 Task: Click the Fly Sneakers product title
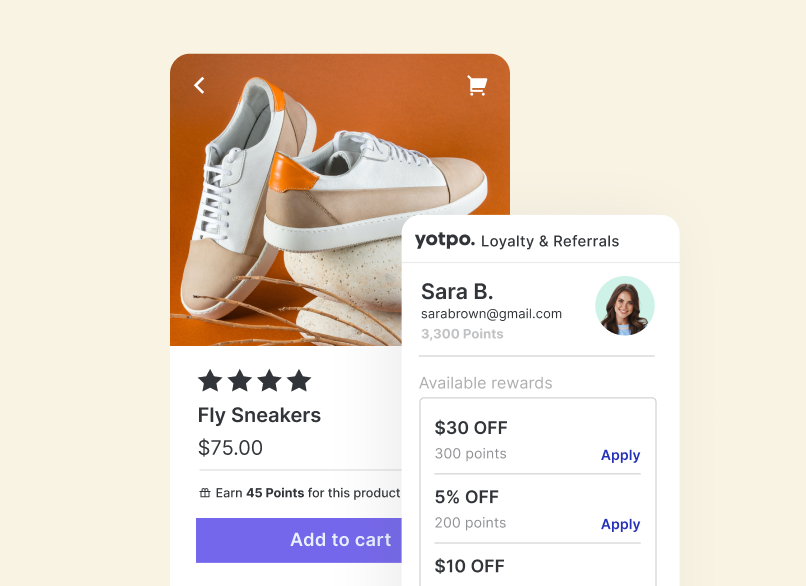click(258, 415)
